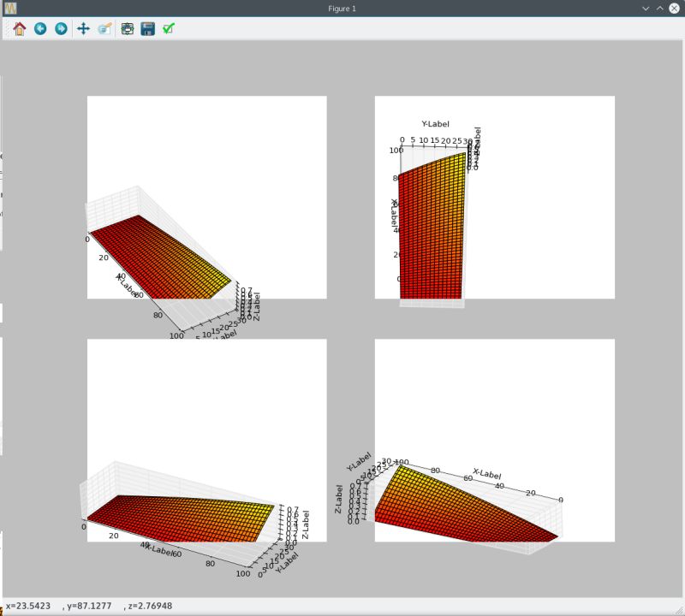Reset view with the Home icon
This screenshot has height=616, width=685.
(x=17, y=28)
